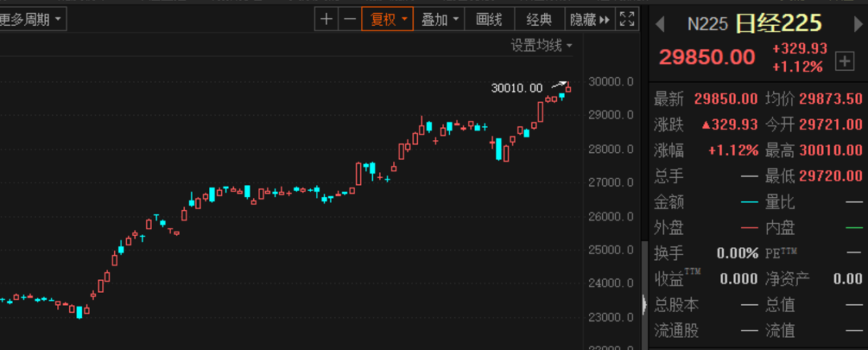Go to previous stock with left arrow
868x350 pixels.
click(x=659, y=24)
